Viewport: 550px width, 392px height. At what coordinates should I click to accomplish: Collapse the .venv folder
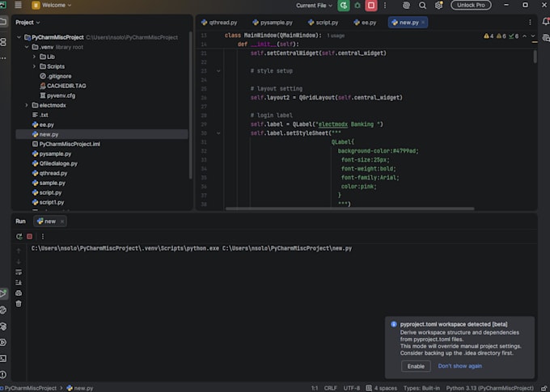[x=27, y=47]
